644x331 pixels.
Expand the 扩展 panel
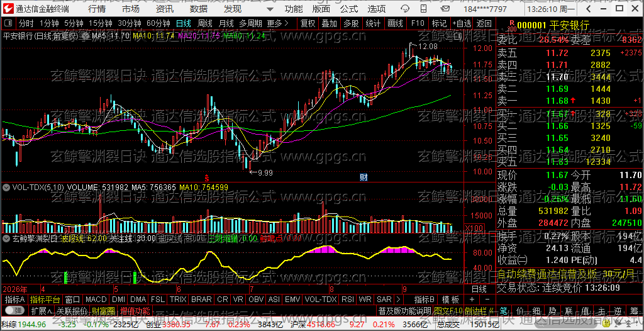click(42, 310)
